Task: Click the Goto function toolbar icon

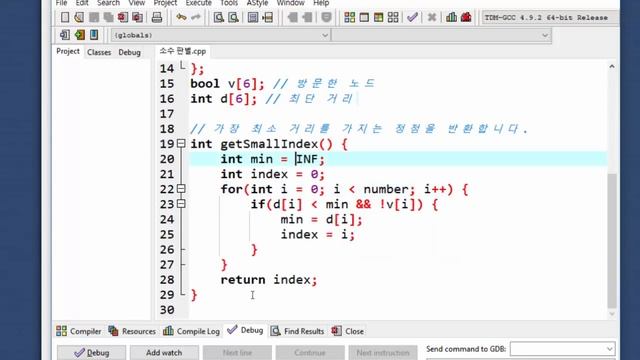Action: [253, 17]
